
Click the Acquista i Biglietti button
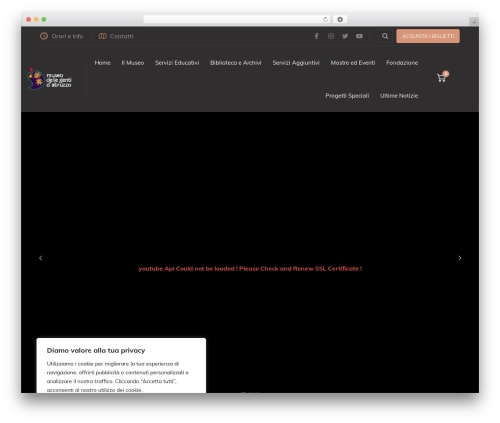point(428,36)
